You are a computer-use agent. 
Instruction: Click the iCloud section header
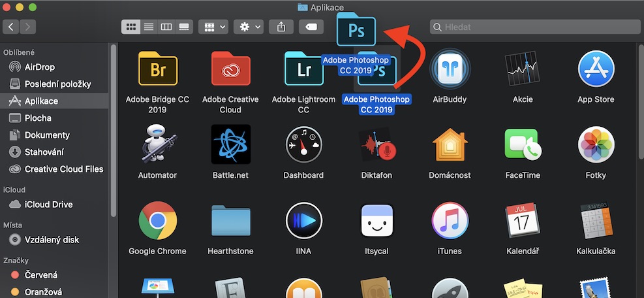pyautogui.click(x=14, y=190)
